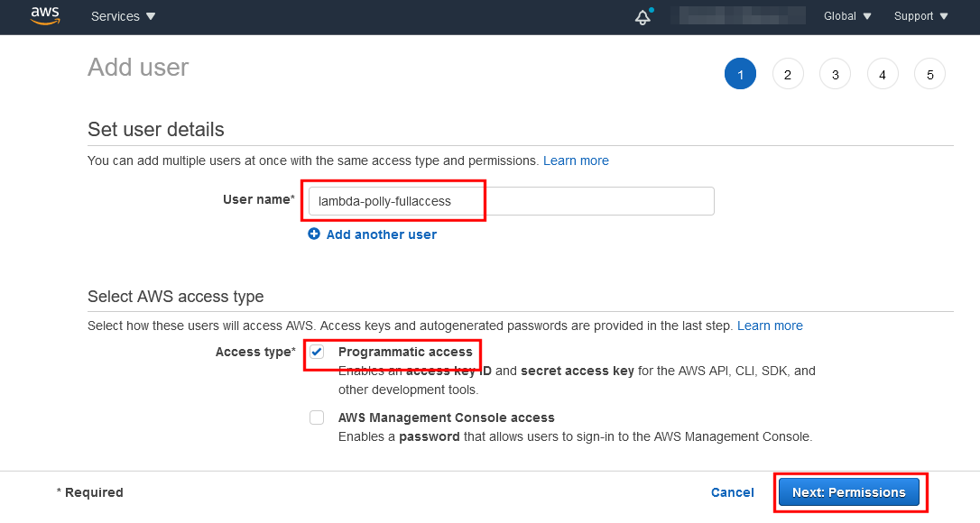980x523 pixels.
Task: Jump to wizard step 3 circle
Action: [835, 75]
